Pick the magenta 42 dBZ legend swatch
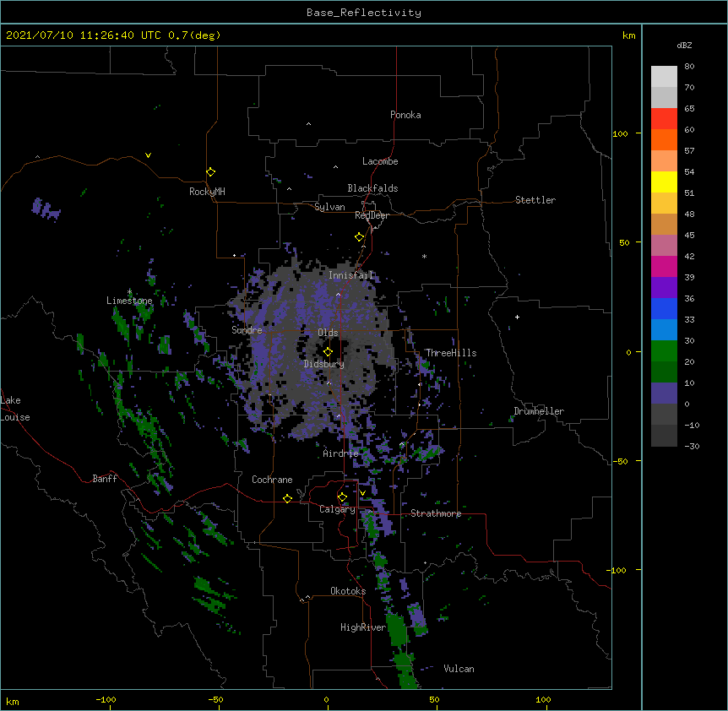This screenshot has height=711, width=728. 664,266
